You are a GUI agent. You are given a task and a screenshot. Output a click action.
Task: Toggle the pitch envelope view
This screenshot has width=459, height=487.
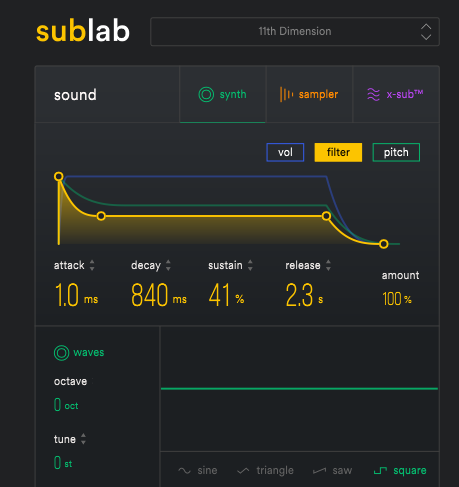click(x=396, y=152)
